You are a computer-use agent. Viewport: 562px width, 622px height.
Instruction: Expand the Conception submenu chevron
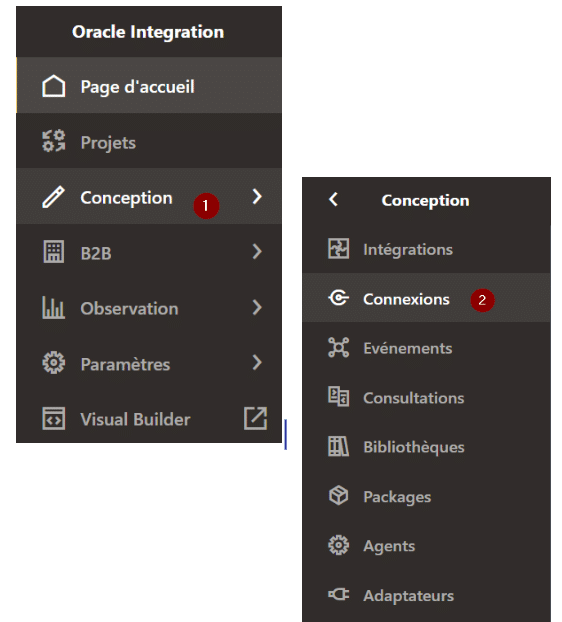coord(257,196)
